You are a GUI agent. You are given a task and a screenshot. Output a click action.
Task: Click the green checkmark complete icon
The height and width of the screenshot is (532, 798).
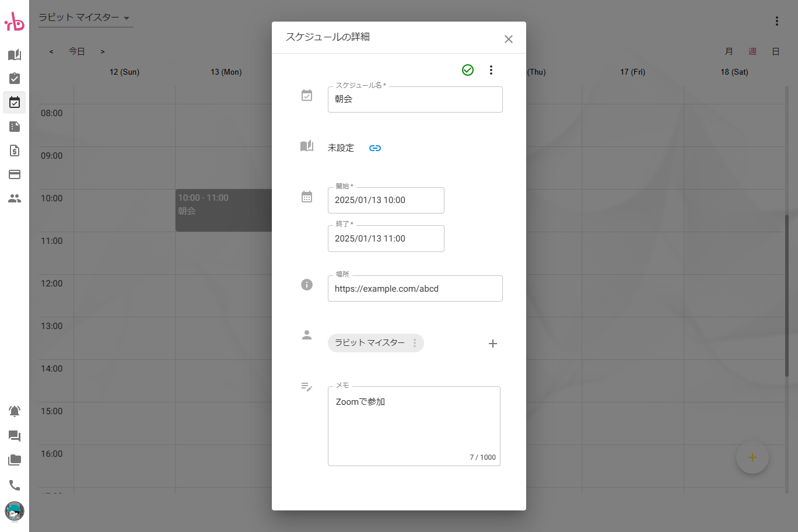(468, 70)
